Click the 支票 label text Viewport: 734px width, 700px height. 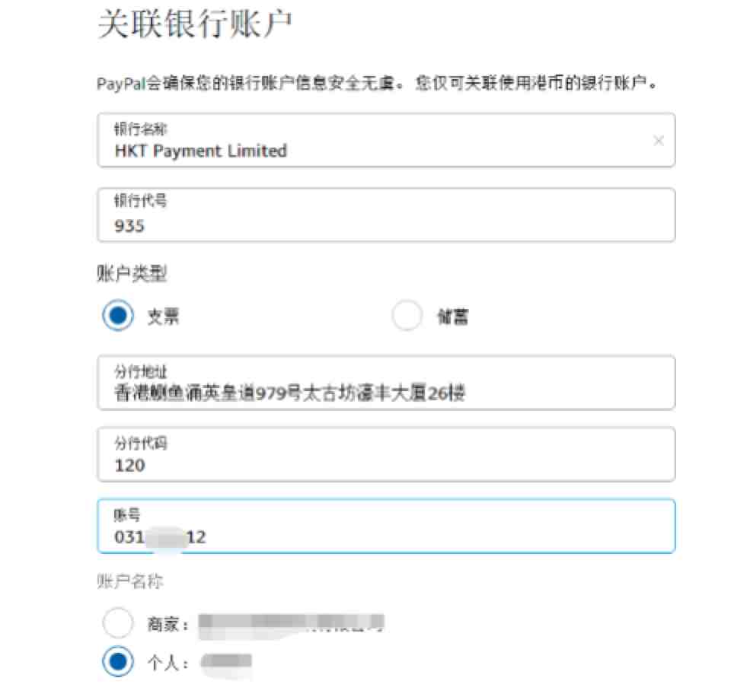pyautogui.click(x=163, y=317)
